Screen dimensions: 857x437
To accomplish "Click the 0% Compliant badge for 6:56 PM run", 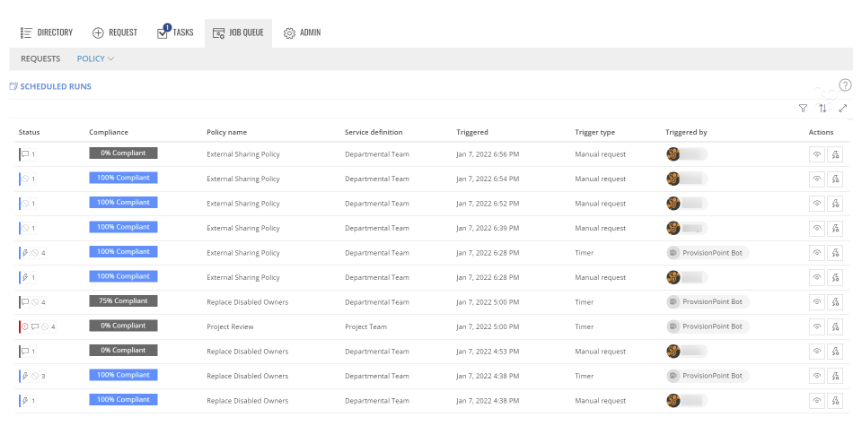I will tap(124, 153).
